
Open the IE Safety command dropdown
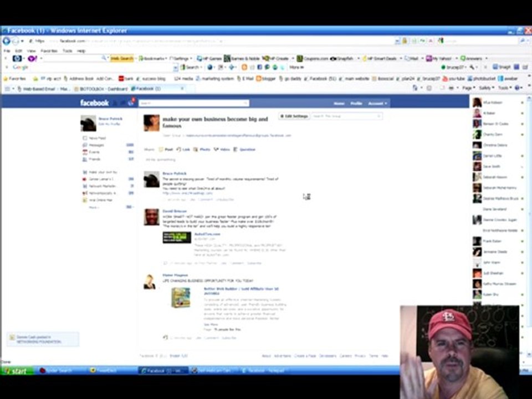coord(486,88)
